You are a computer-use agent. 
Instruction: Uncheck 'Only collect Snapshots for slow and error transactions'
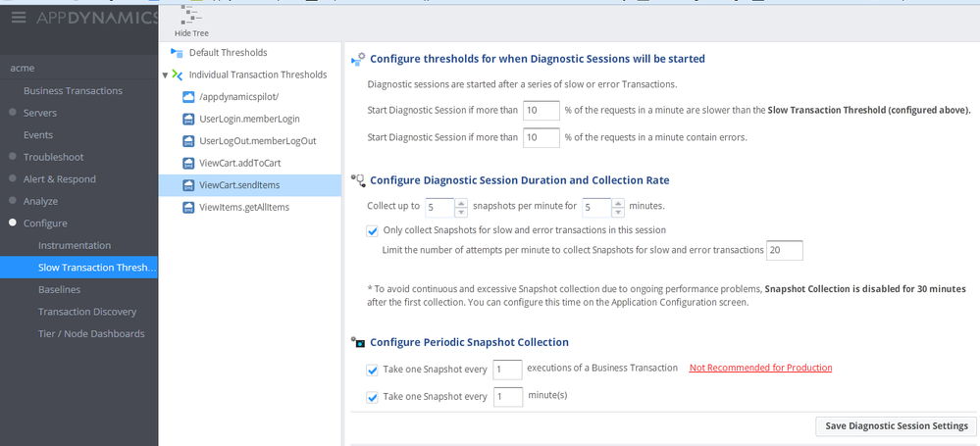[373, 231]
